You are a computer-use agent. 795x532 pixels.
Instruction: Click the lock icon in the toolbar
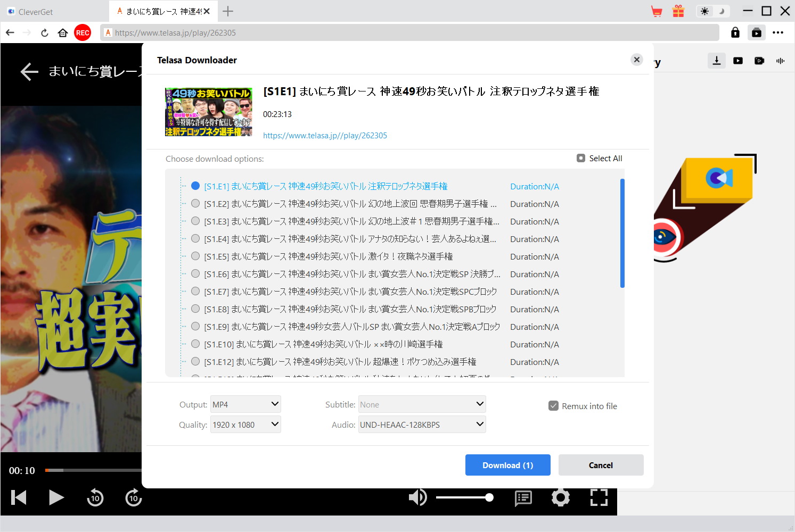735,32
